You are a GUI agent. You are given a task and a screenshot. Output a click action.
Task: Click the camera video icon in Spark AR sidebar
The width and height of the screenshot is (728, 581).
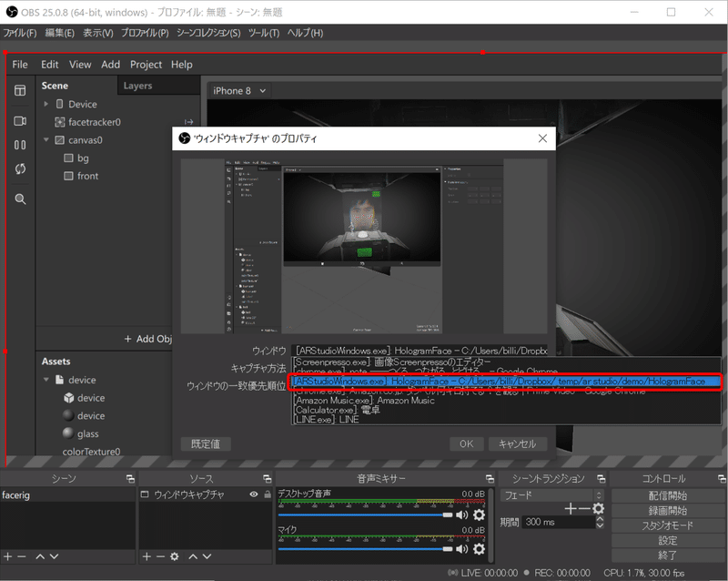pyautogui.click(x=20, y=121)
